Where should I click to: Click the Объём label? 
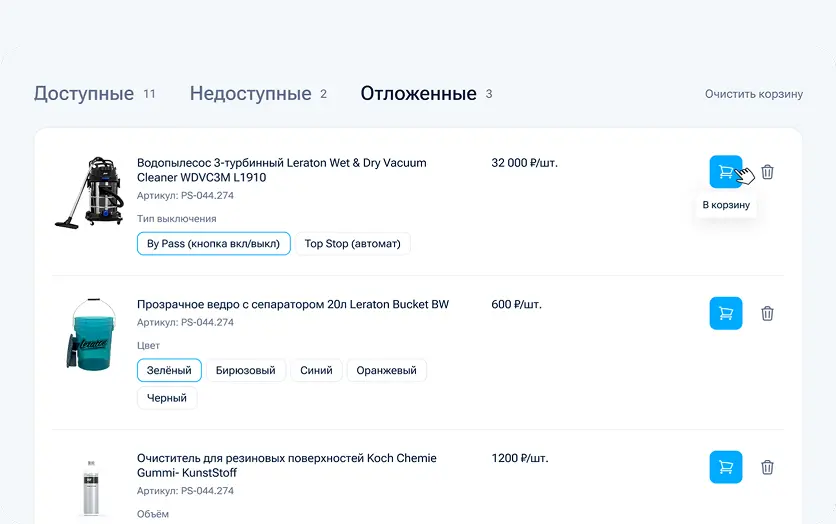152,514
